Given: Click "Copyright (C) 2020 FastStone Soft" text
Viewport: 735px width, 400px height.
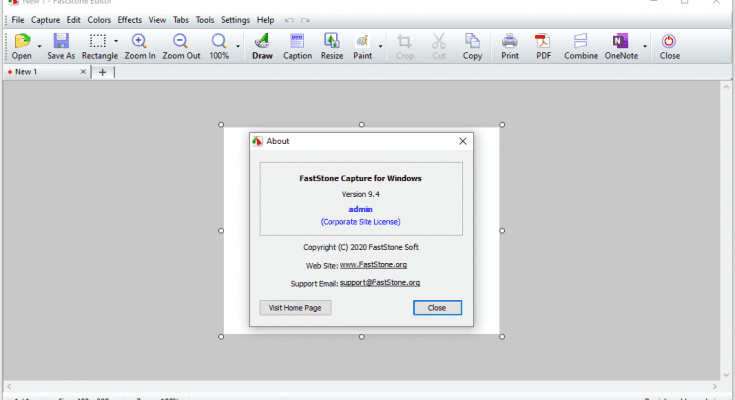Looking at the screenshot, I should click(360, 247).
